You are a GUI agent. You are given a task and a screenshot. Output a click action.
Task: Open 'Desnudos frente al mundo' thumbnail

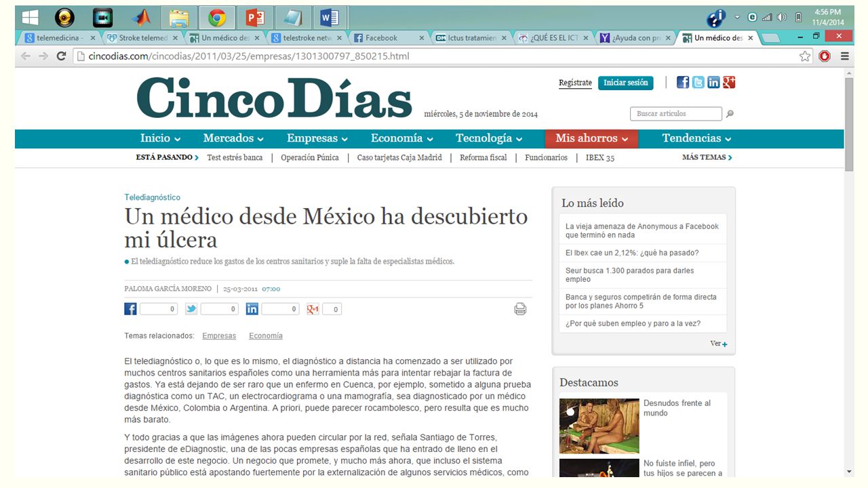[599, 426]
